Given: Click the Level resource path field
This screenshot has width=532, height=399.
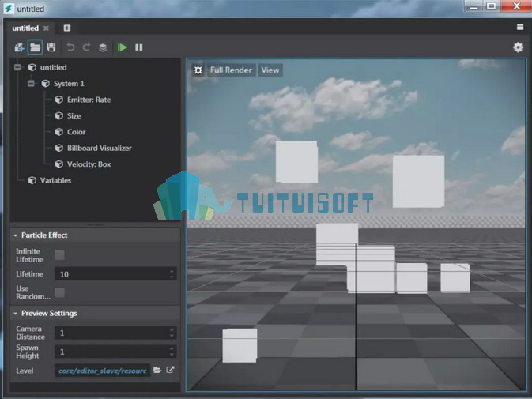Looking at the screenshot, I should [x=103, y=371].
